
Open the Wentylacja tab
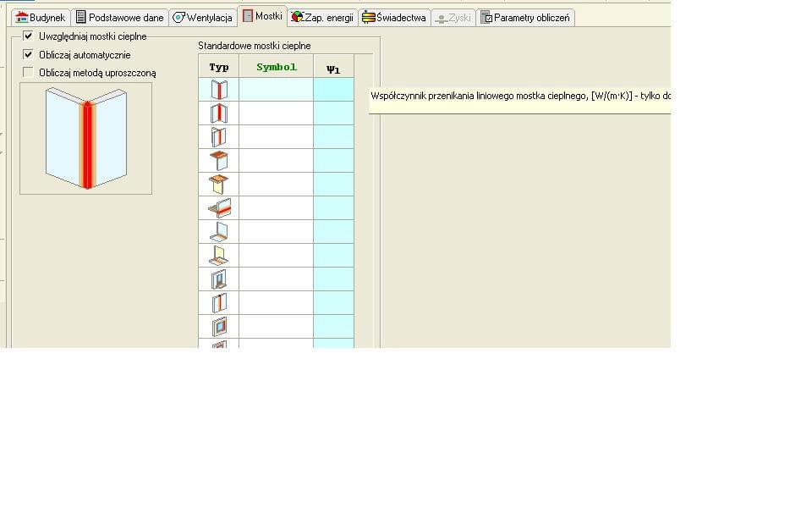pos(203,18)
